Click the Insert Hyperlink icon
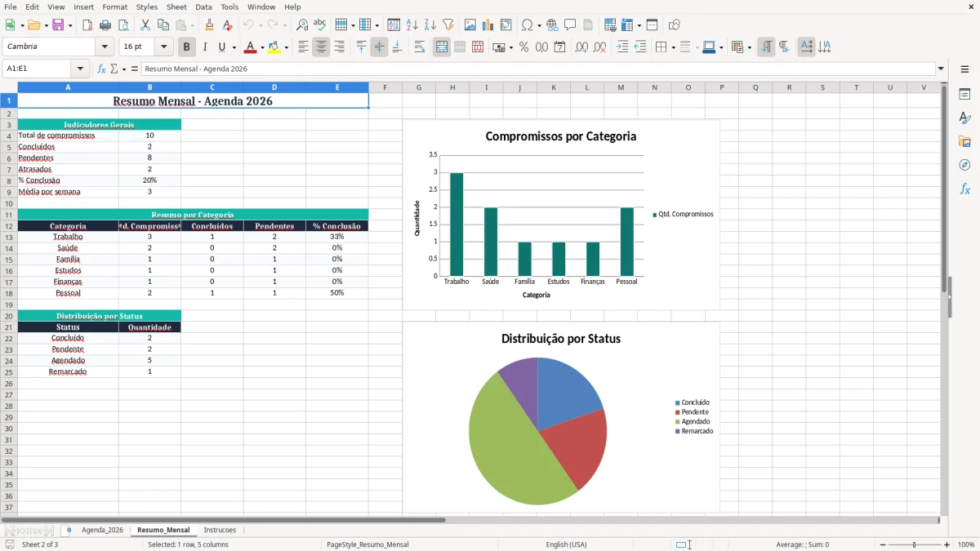 pyautogui.click(x=552, y=25)
